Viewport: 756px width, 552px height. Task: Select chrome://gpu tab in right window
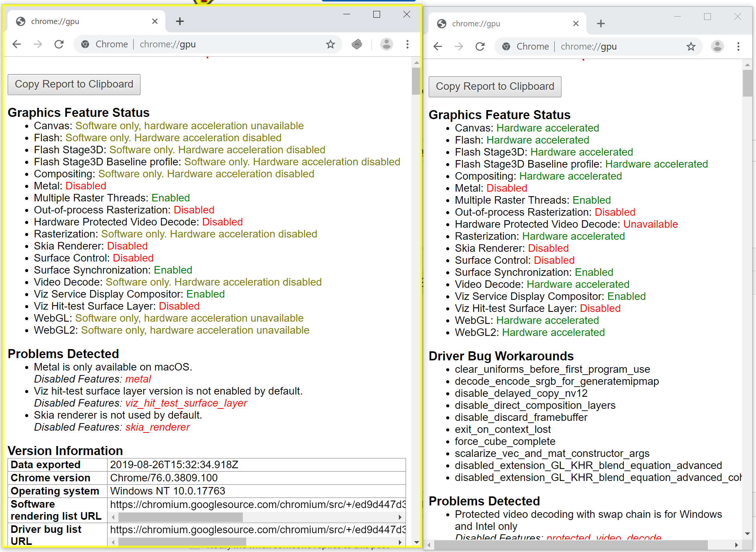pyautogui.click(x=507, y=24)
